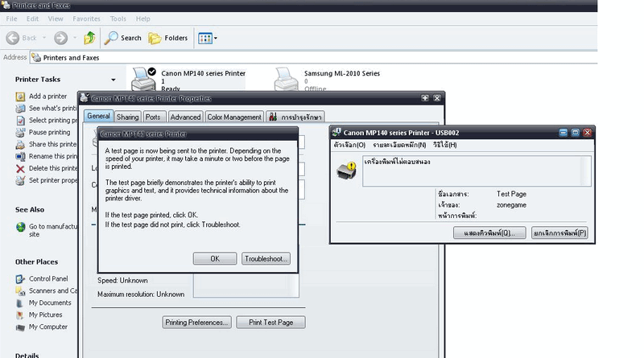The height and width of the screenshot is (358, 644).
Task: Click cancel printing (P) button
Action: (559, 232)
